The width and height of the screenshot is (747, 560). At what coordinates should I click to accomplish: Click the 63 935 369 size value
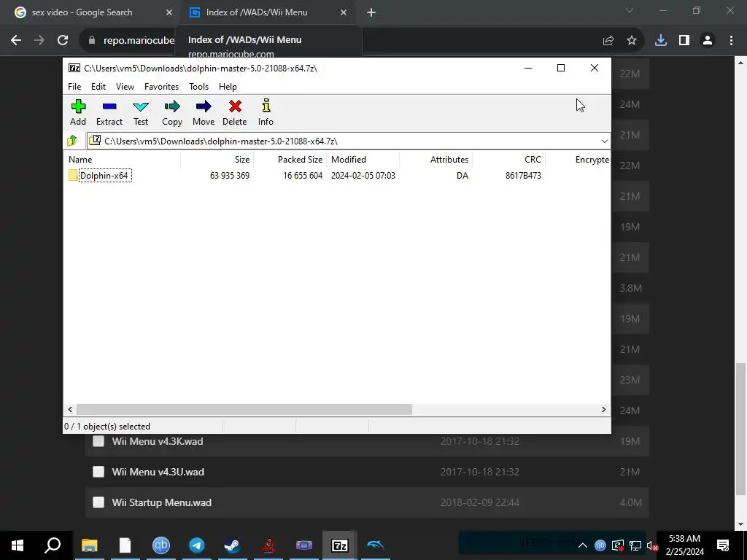tap(230, 176)
